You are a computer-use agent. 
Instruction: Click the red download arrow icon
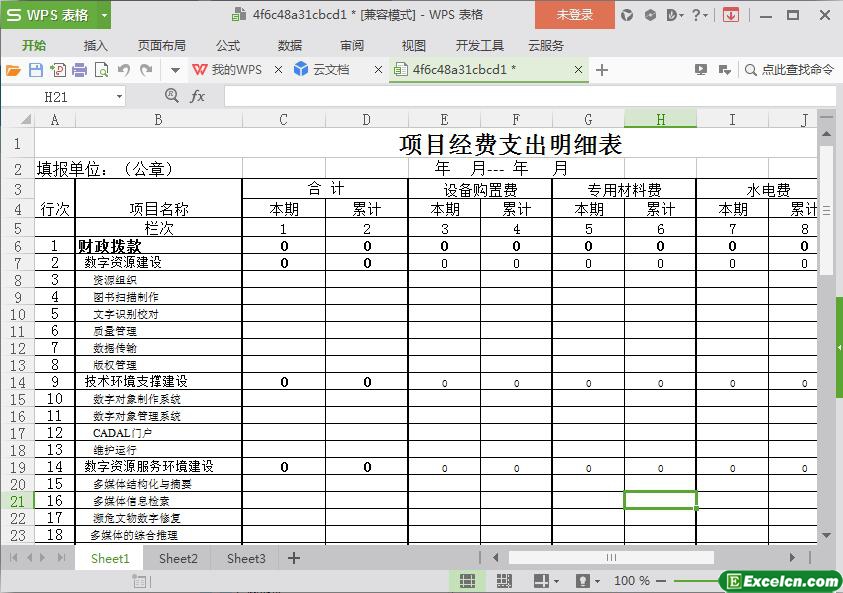(x=731, y=15)
